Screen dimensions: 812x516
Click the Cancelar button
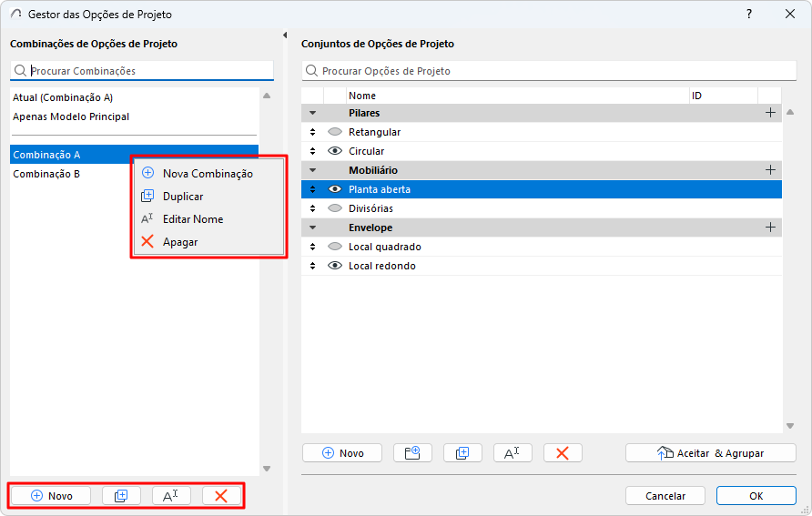[x=665, y=496]
